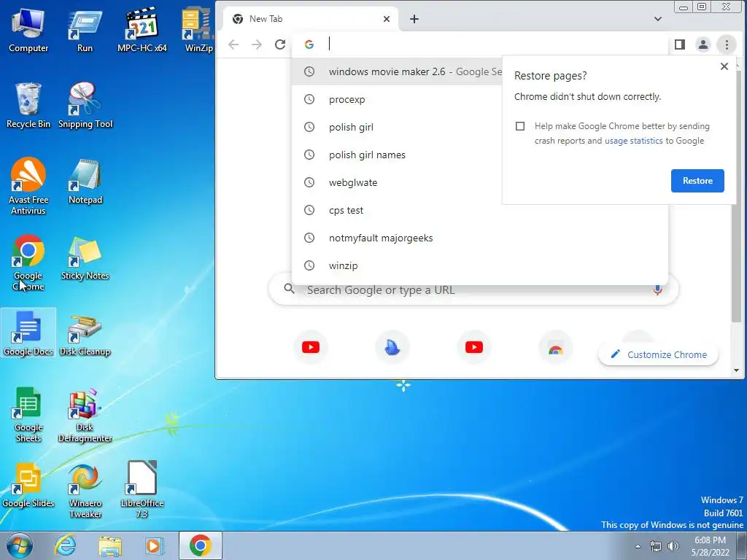Click Chrome's back navigation arrow
747x560 pixels.
[233, 44]
